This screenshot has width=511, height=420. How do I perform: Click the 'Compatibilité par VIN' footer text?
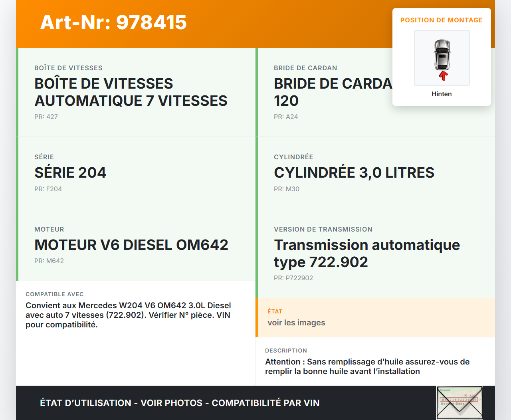pyautogui.click(x=265, y=403)
